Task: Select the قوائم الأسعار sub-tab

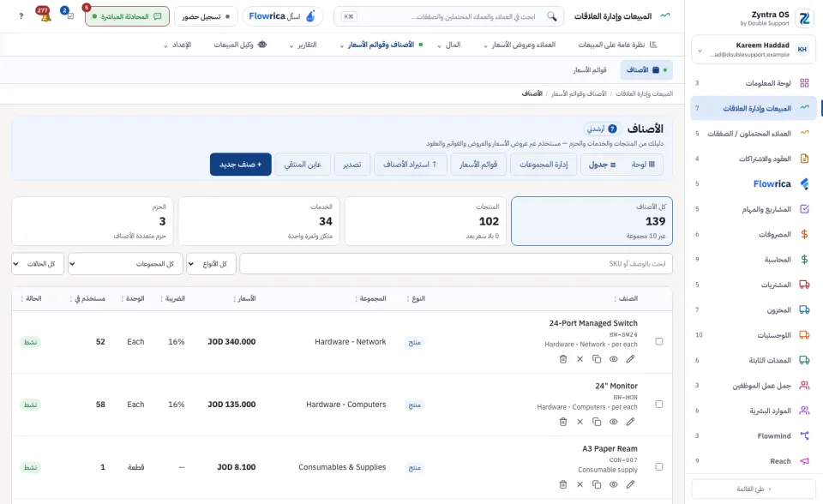Action: click(x=590, y=69)
